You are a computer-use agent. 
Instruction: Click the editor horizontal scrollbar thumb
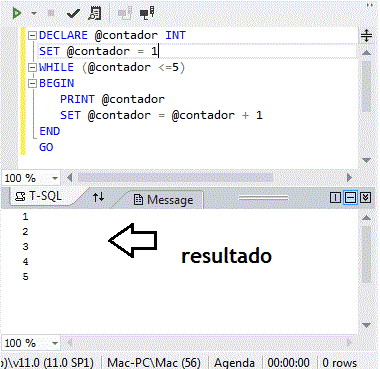(176, 178)
